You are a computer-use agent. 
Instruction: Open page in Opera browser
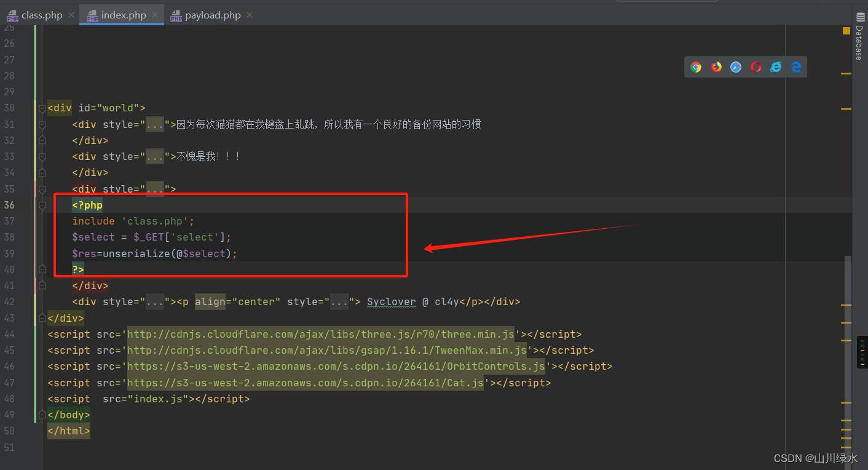[x=756, y=67]
